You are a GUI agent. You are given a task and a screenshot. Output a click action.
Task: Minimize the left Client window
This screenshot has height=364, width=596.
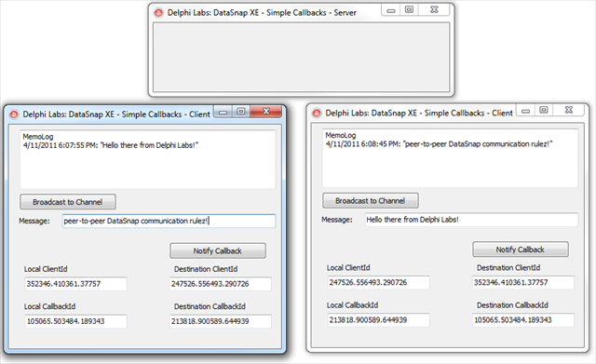tap(223, 112)
